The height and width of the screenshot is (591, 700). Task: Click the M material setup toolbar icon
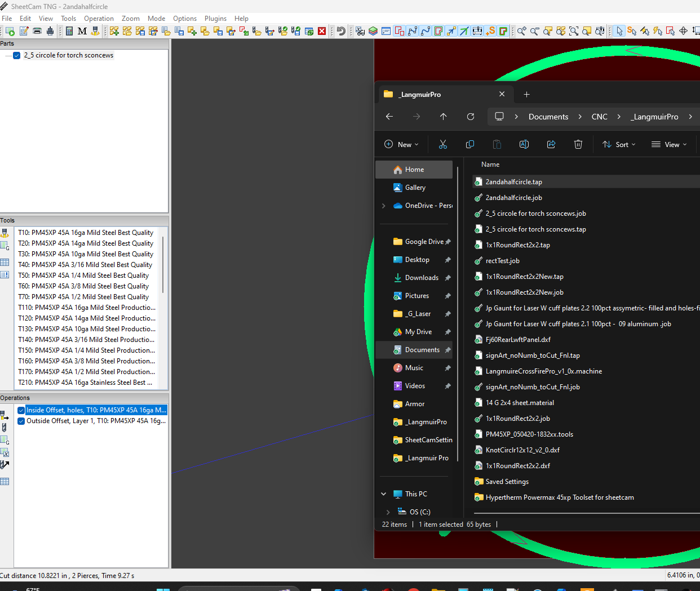(82, 31)
